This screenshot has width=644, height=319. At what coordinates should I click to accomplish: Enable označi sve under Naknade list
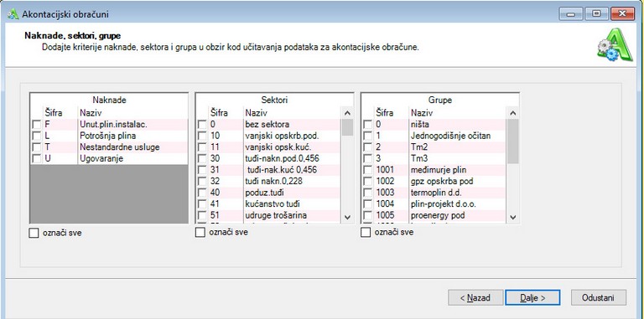pos(34,234)
